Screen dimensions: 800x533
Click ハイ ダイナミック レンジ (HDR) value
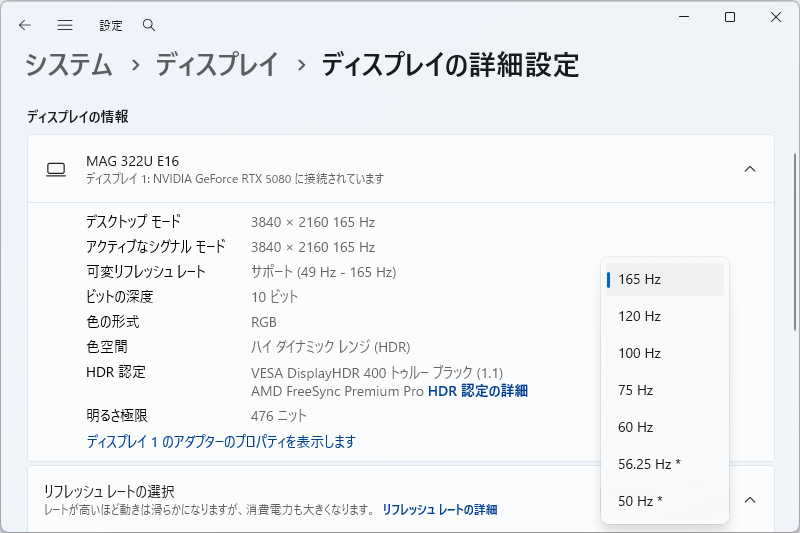coord(331,347)
